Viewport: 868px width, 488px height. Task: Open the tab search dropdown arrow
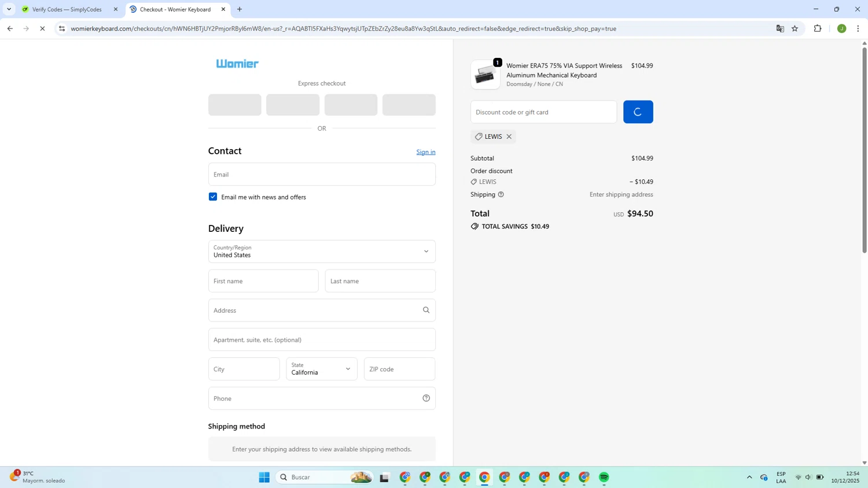click(x=9, y=9)
